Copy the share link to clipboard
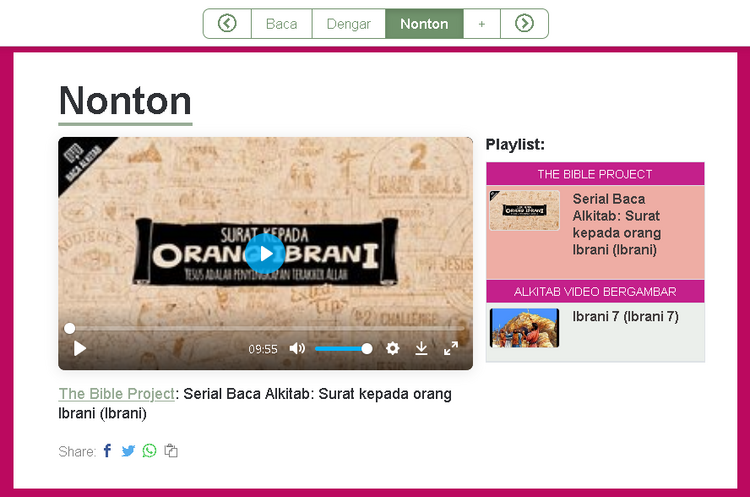The height and width of the screenshot is (497, 750). pos(171,451)
